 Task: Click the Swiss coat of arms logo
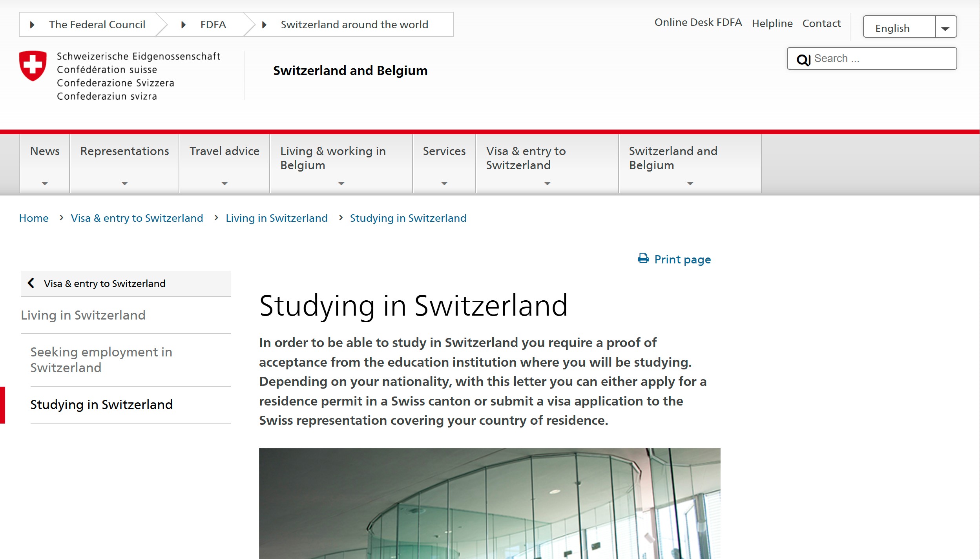tap(33, 66)
